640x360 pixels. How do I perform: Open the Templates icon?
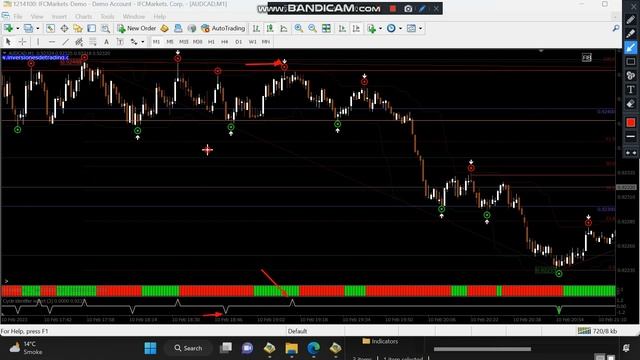pyautogui.click(x=411, y=28)
